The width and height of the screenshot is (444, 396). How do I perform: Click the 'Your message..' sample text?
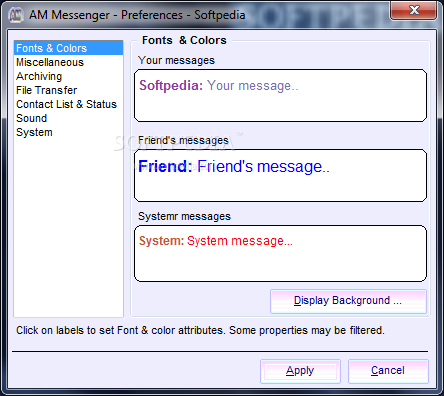(253, 86)
